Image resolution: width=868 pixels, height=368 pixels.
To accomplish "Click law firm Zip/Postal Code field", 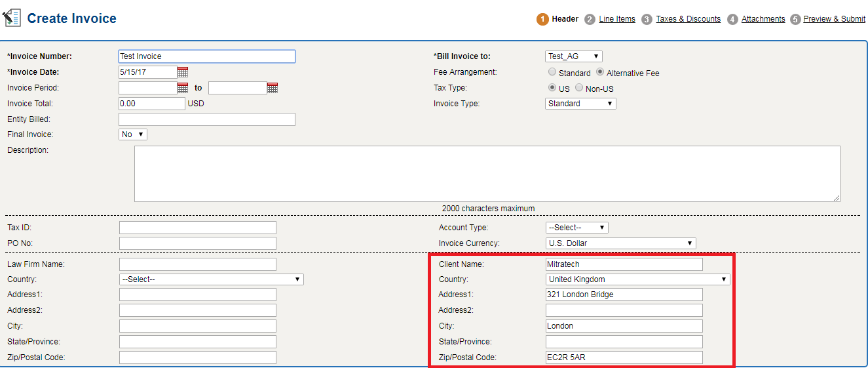I will pyautogui.click(x=198, y=358).
